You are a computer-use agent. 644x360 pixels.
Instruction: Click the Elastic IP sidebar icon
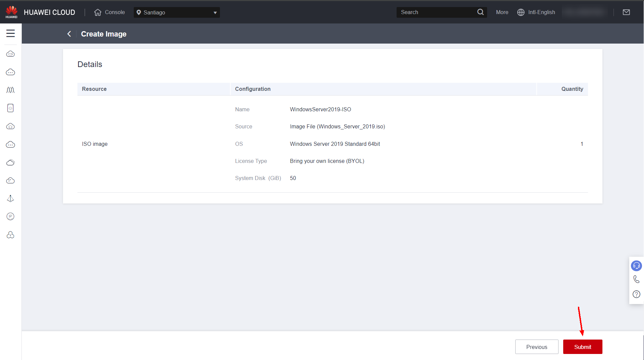(x=10, y=217)
